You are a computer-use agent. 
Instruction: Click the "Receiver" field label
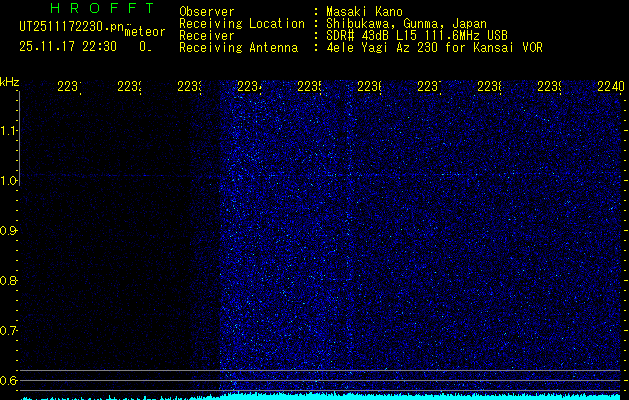(x=207, y=36)
